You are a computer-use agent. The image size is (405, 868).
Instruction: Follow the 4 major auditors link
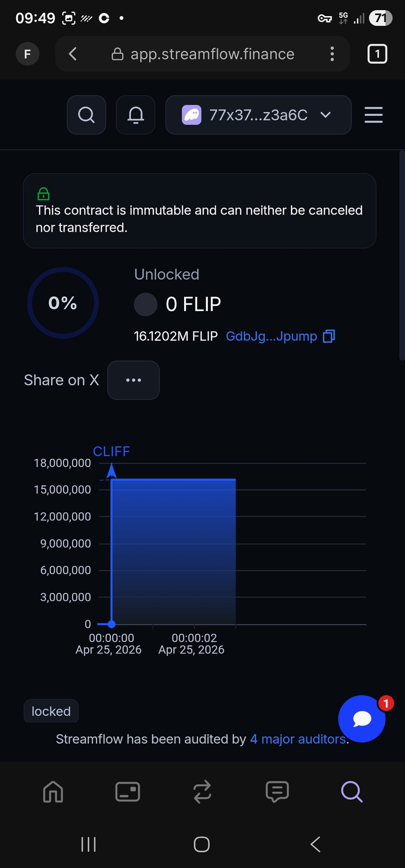click(298, 739)
